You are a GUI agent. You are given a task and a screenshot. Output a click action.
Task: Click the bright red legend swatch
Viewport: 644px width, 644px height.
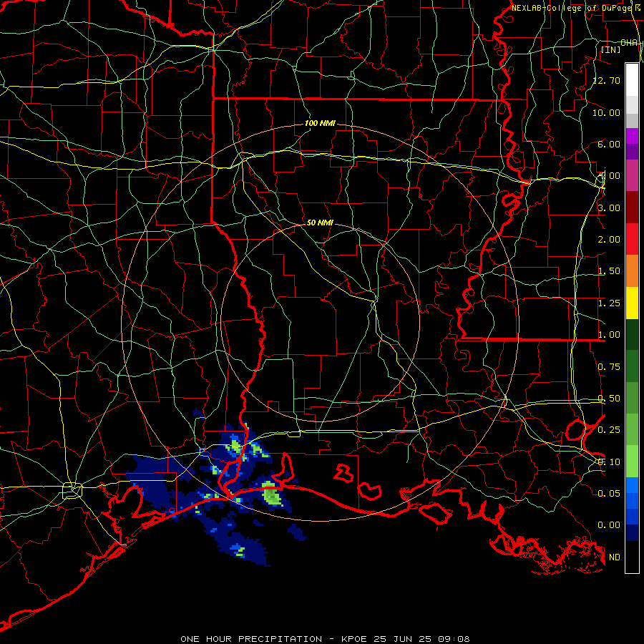[632, 239]
